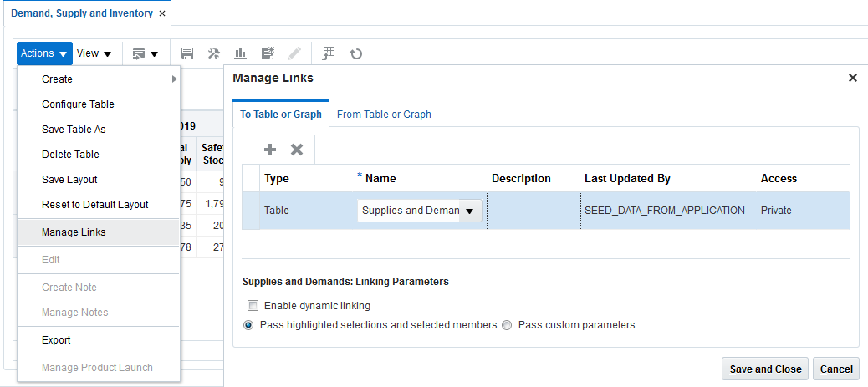
Task: Click the create note icon in toolbar
Action: pyautogui.click(x=268, y=53)
